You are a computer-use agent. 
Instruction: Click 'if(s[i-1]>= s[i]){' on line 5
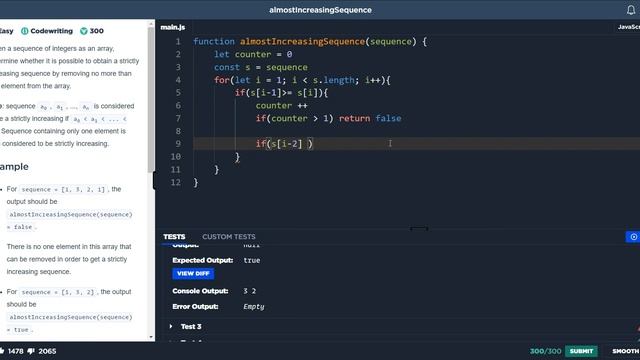pos(281,93)
